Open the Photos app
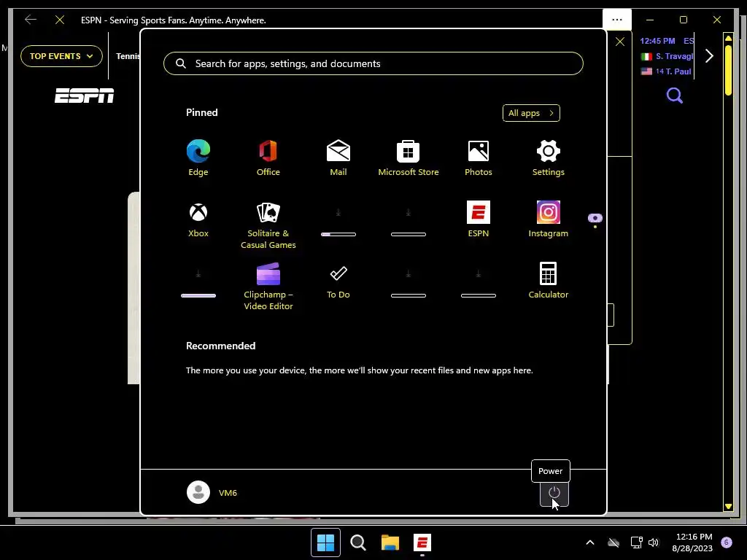Screen dimensions: 747x560 [x=479, y=158]
